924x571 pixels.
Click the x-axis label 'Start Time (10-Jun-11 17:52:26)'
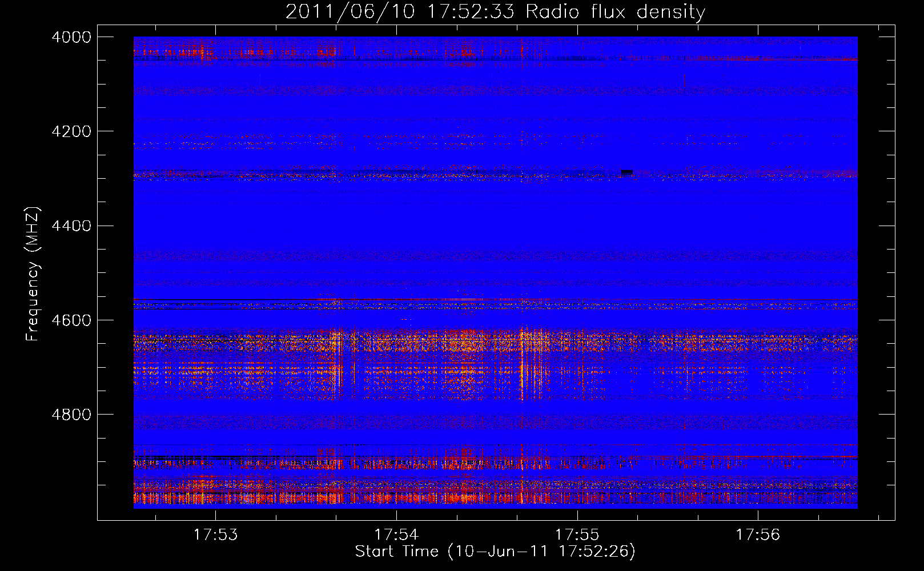click(495, 552)
